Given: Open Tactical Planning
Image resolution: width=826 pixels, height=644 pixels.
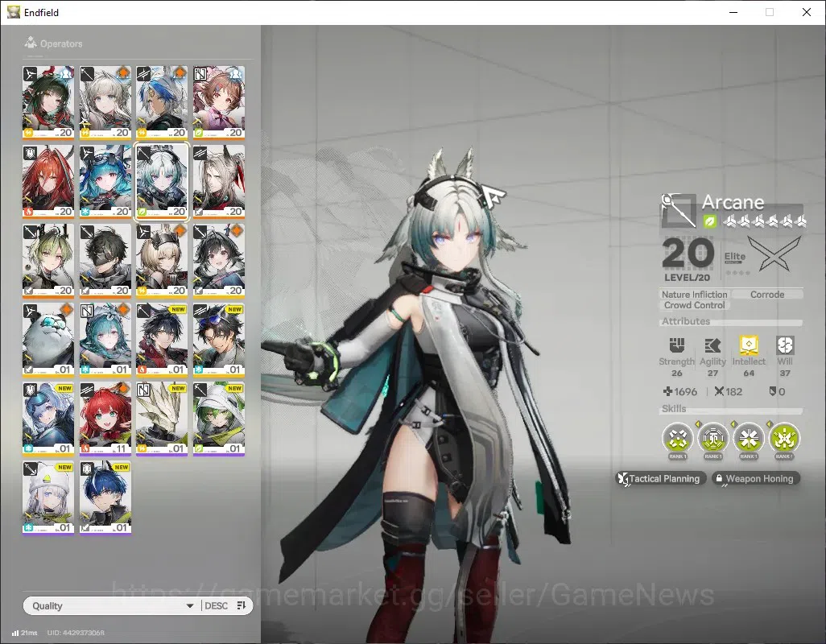Looking at the screenshot, I should coord(659,478).
